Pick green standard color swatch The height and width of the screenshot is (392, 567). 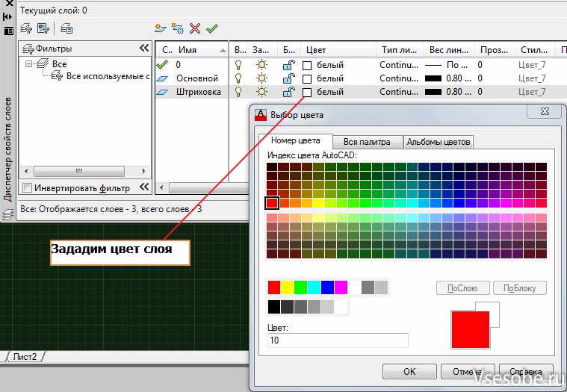[300, 287]
